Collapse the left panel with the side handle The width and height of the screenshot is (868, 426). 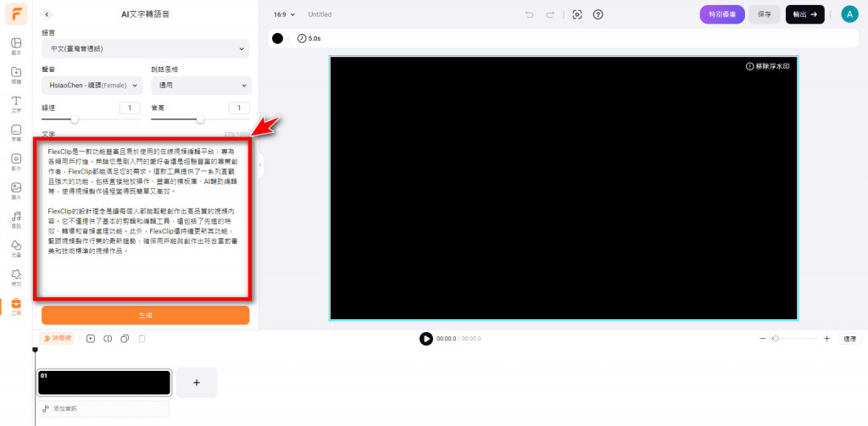[x=260, y=164]
